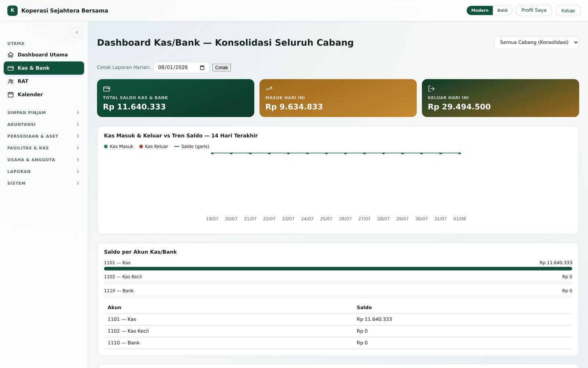Open Kalender menu item

tap(44, 95)
